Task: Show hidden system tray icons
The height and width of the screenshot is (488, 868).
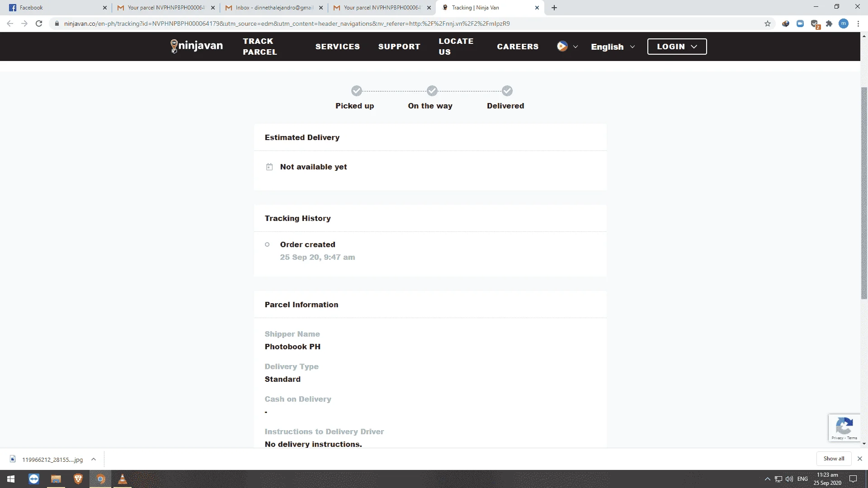Action: (767, 479)
